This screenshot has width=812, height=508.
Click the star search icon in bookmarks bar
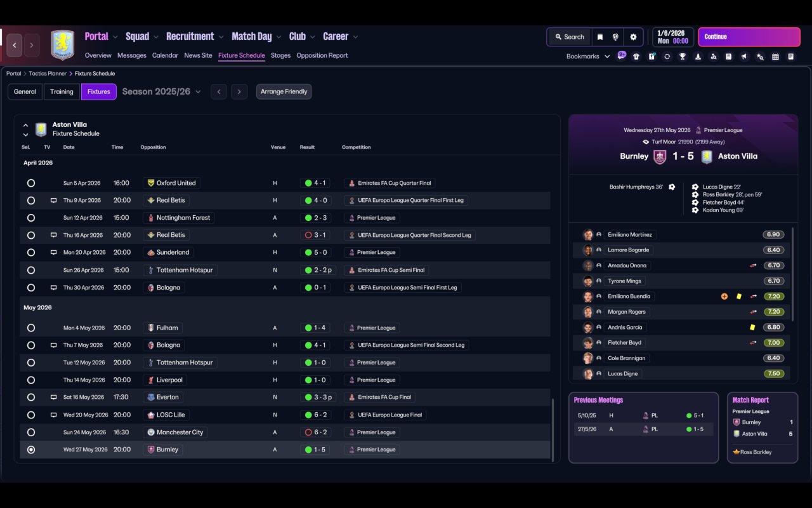[760, 57]
